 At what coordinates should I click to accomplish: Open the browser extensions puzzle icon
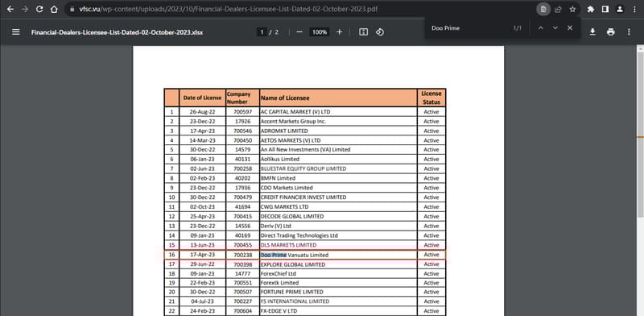click(591, 9)
